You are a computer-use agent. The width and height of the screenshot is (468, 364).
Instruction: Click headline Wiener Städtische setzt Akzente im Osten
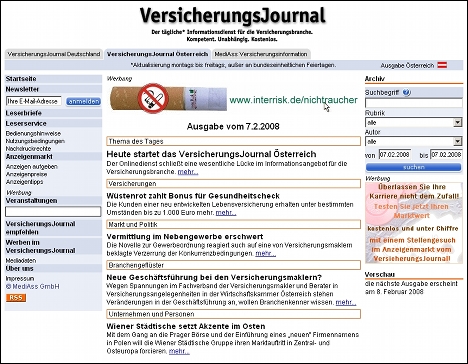(x=186, y=326)
